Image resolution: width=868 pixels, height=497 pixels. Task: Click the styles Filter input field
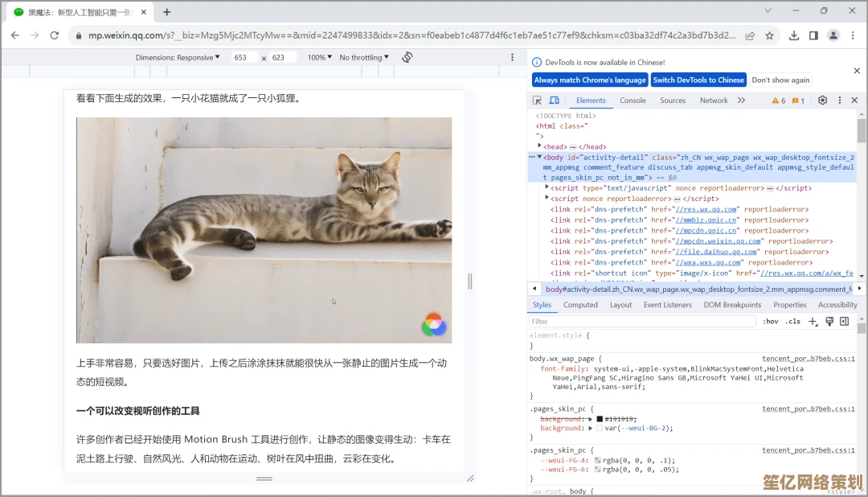[642, 322]
